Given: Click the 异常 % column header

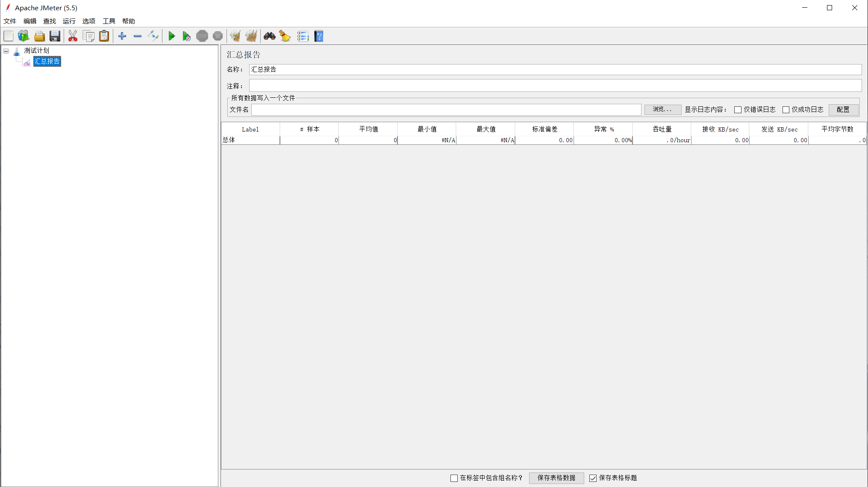Looking at the screenshot, I should 603,129.
